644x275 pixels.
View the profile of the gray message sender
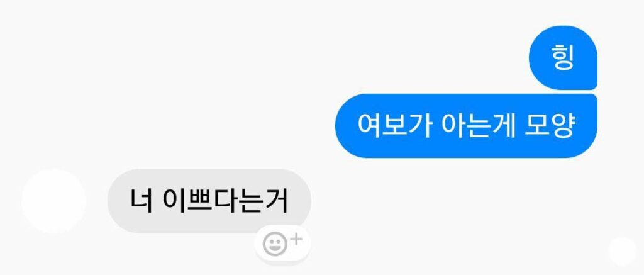click(x=54, y=201)
